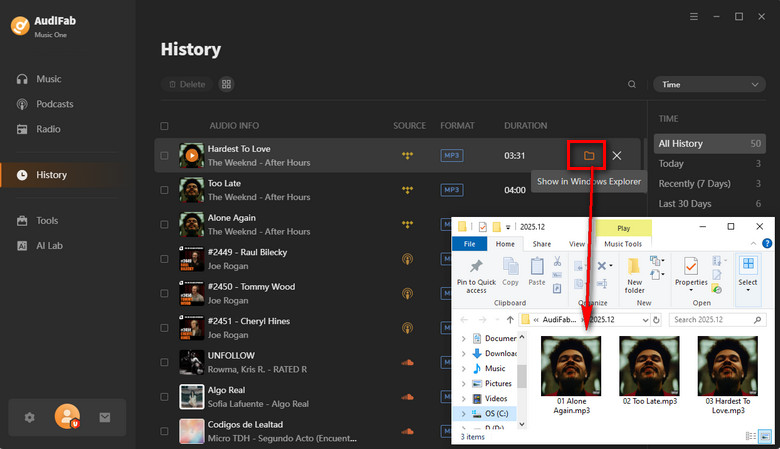Create New folder in Explorer
The image size is (780, 449).
[634, 276]
